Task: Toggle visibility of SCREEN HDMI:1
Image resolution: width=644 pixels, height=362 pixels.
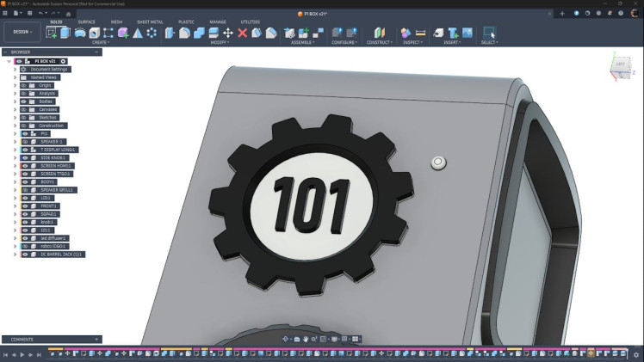Action: click(x=25, y=166)
